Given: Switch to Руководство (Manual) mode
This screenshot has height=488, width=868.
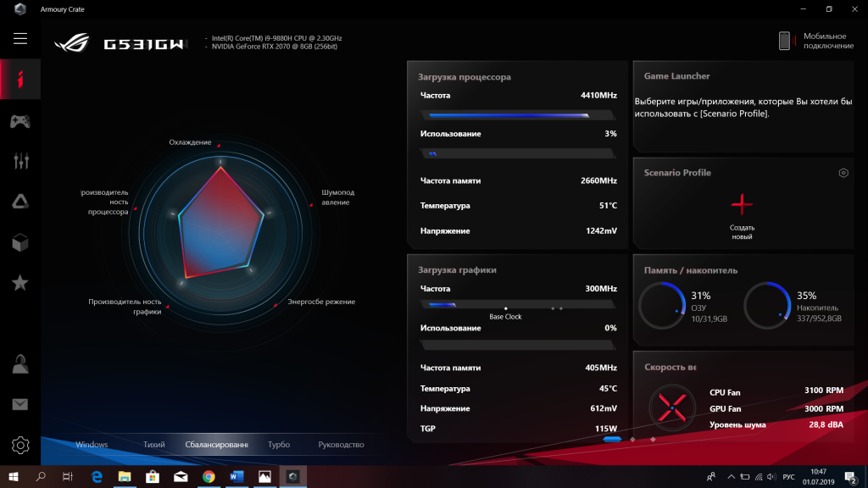Looking at the screenshot, I should click(341, 445).
